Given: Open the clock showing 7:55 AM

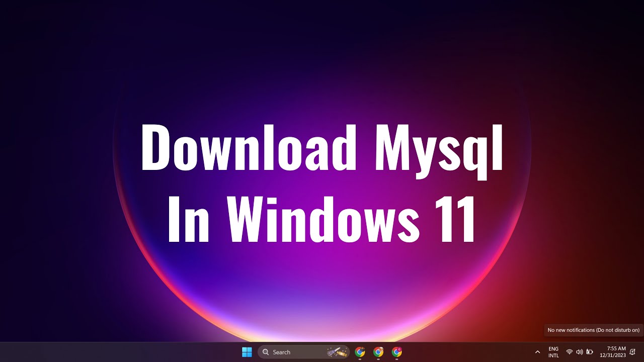Looking at the screenshot, I should [613, 352].
